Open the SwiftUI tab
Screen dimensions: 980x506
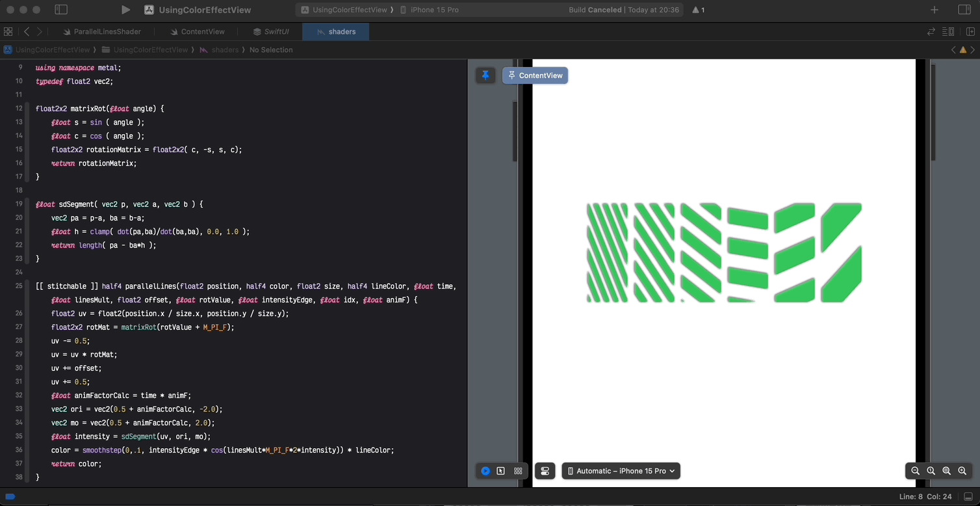[x=271, y=31]
